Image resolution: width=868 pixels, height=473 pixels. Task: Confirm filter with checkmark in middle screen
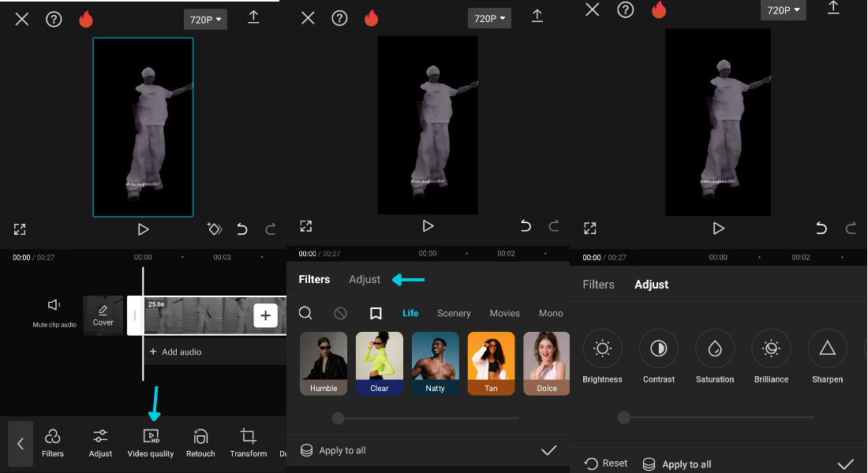pyautogui.click(x=548, y=450)
